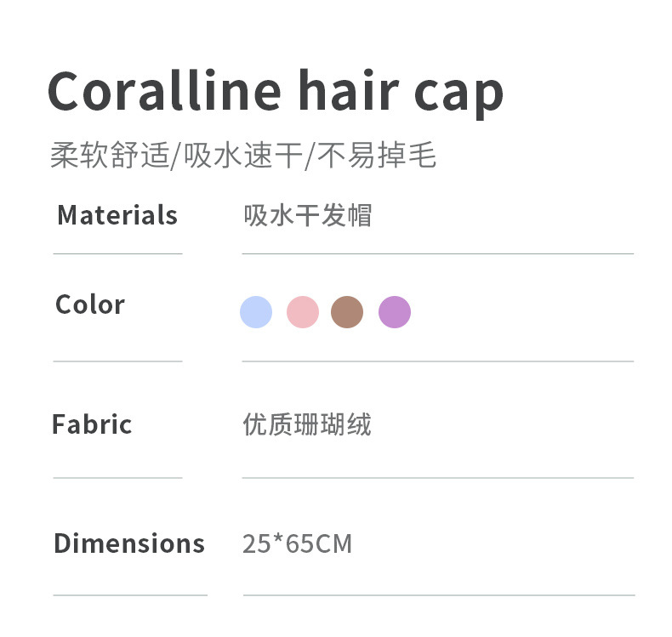Click the Materials label

coord(117,215)
